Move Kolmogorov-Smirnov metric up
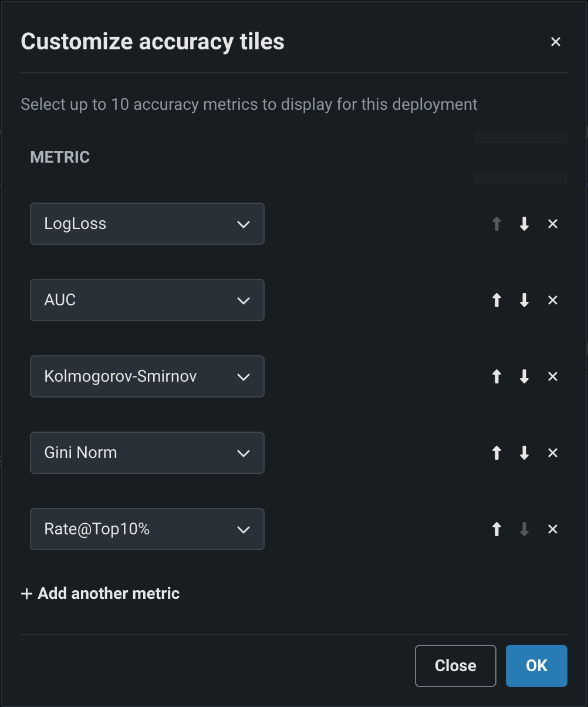The width and height of the screenshot is (588, 707). tap(496, 376)
